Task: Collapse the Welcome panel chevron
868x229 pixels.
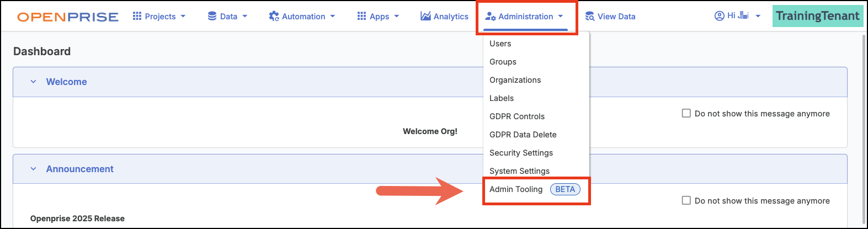Action: click(x=33, y=82)
